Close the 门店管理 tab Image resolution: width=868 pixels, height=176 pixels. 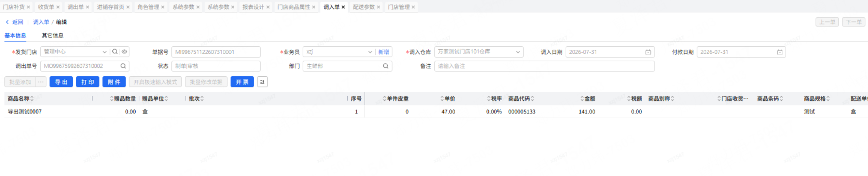(413, 7)
